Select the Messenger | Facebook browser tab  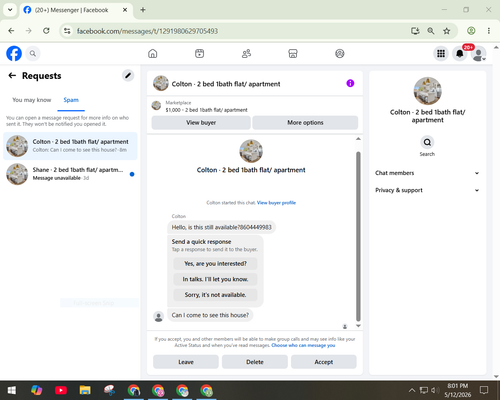coord(76,10)
